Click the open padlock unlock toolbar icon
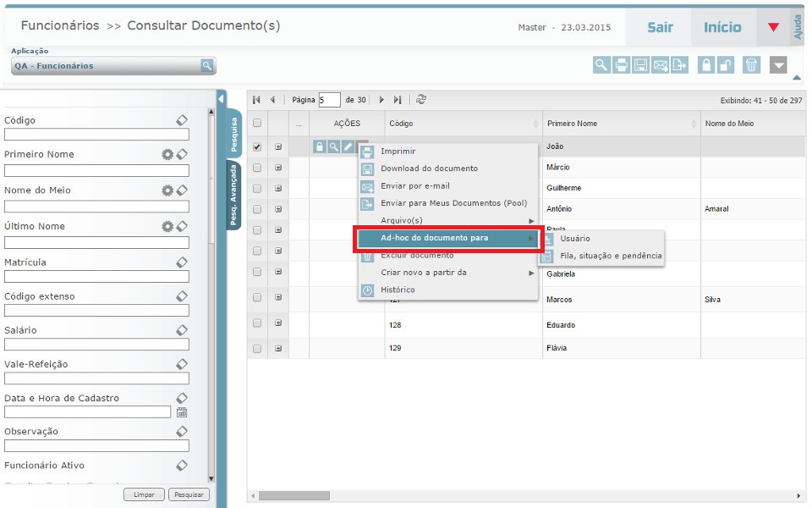The height and width of the screenshot is (508, 812). coord(727,65)
